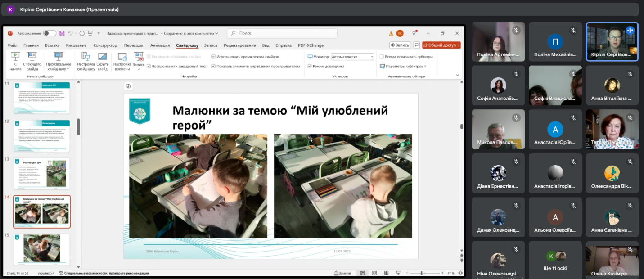Enable "Всегда показывать субтитры" checkbox
Image resolution: width=644 pixels, height=279 pixels.
point(382,57)
